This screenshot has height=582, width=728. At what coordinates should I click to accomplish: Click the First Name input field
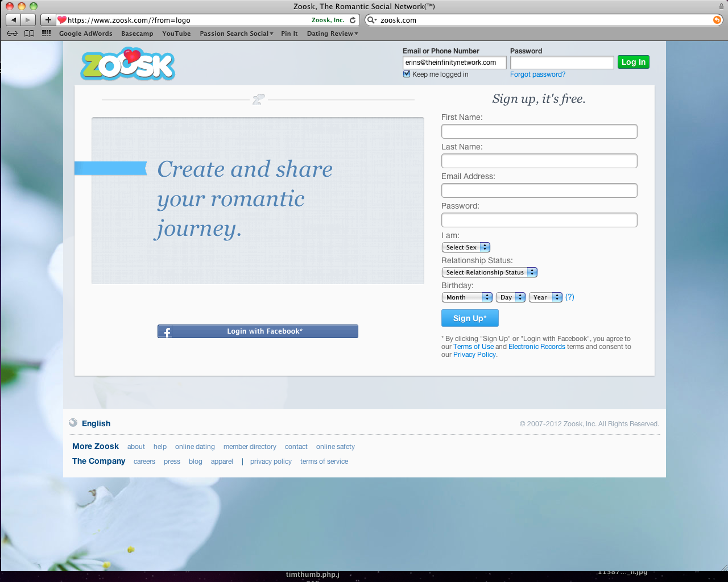[x=539, y=131]
